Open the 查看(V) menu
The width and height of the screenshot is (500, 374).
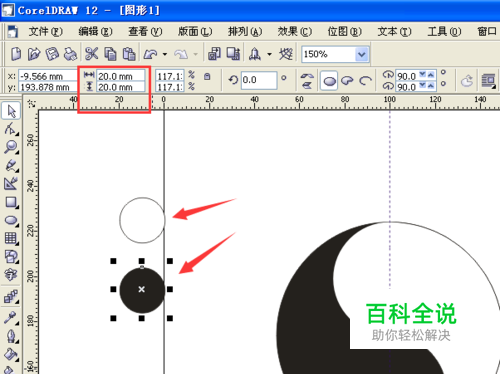(x=145, y=32)
